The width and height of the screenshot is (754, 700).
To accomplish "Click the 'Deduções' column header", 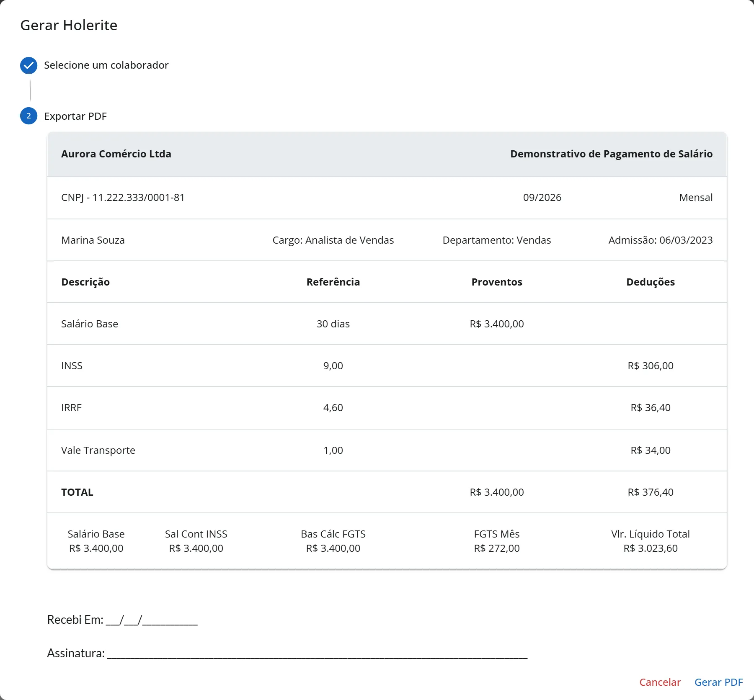I will [x=651, y=282].
